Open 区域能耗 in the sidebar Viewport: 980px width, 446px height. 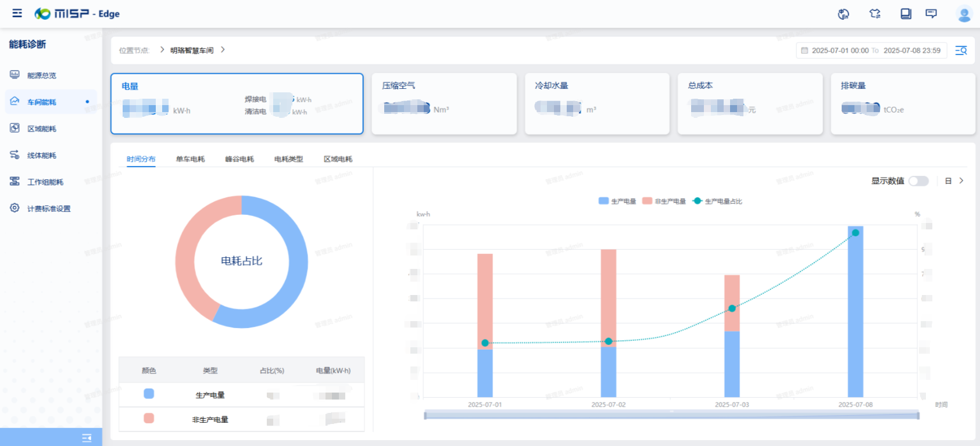click(42, 129)
